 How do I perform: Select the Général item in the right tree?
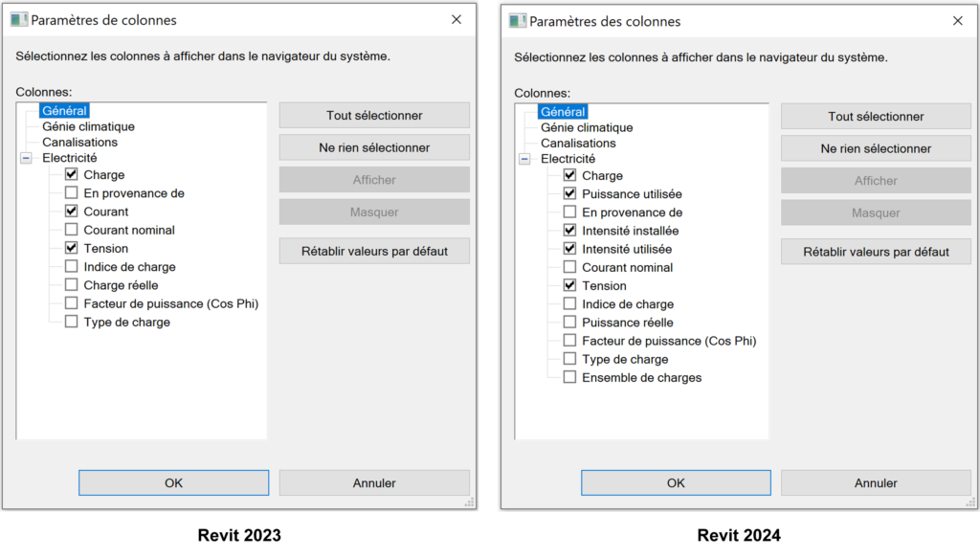[x=564, y=111]
